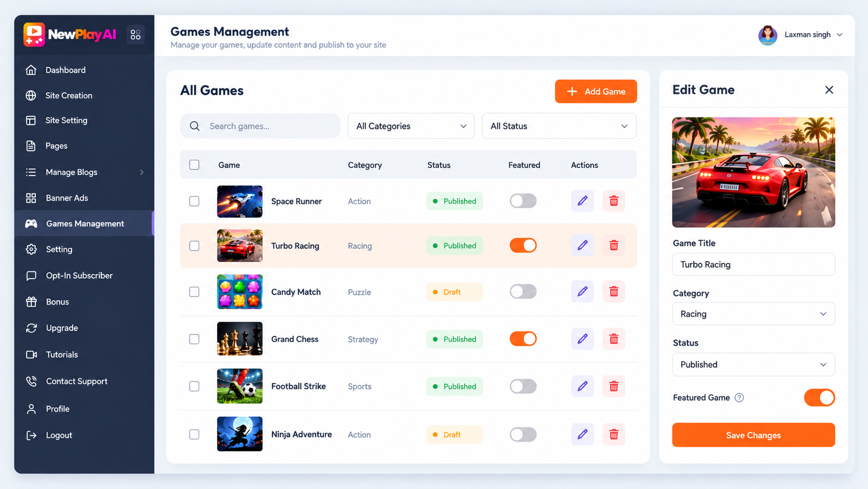This screenshot has height=489, width=868.
Task: Click the search magnifier icon
Action: (x=195, y=126)
